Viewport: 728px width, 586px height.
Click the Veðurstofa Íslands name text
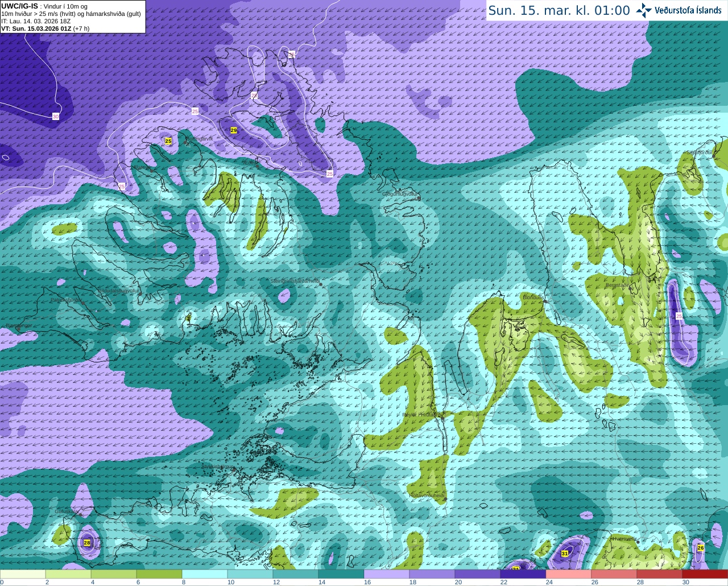click(688, 10)
